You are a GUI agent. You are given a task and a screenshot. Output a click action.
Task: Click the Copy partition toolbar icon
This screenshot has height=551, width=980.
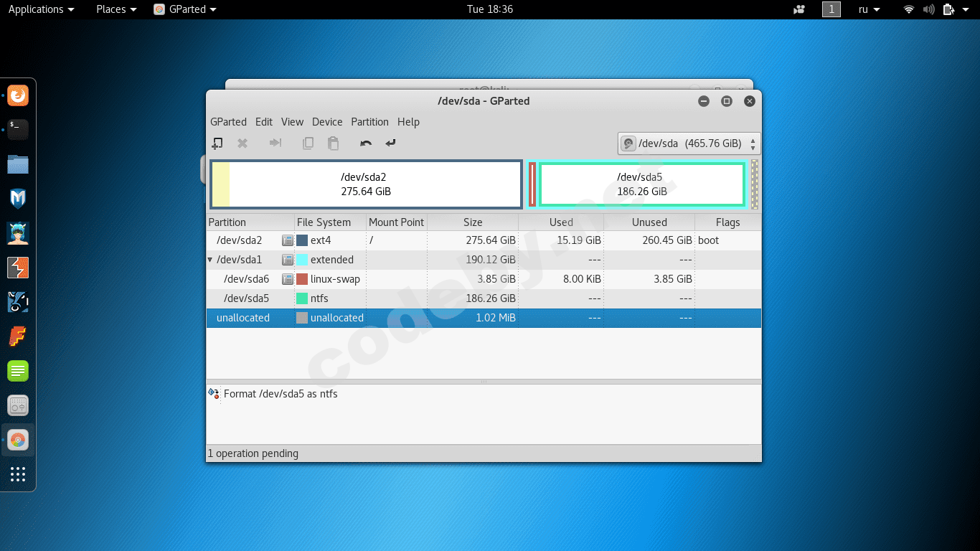pos(308,143)
